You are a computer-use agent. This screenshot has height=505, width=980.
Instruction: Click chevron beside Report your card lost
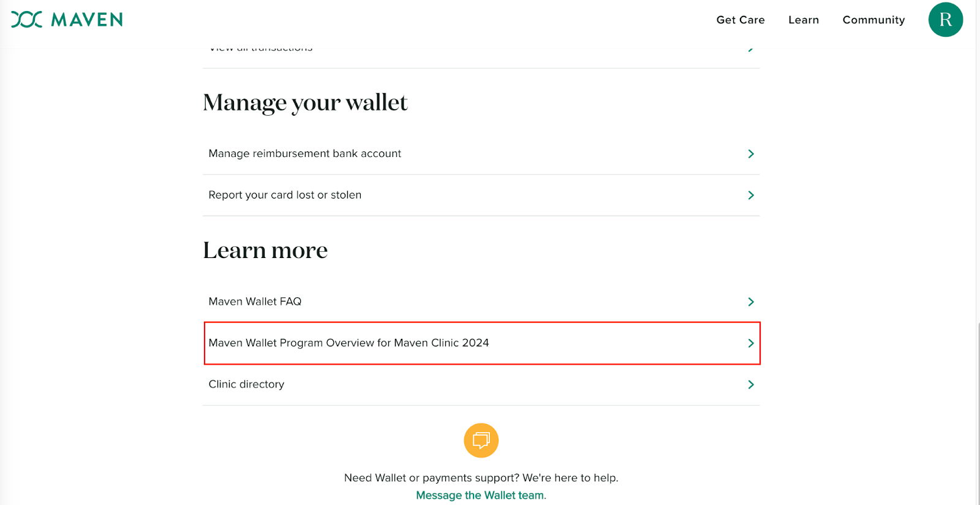pos(750,196)
